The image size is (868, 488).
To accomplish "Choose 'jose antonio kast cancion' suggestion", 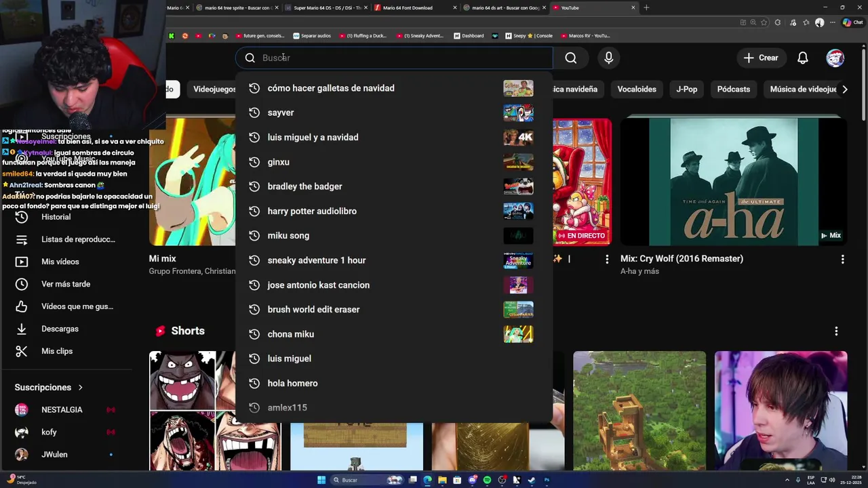I will (x=394, y=285).
